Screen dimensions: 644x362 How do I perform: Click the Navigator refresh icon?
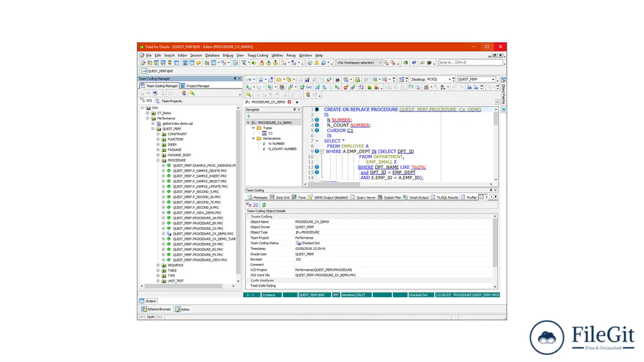click(x=248, y=116)
